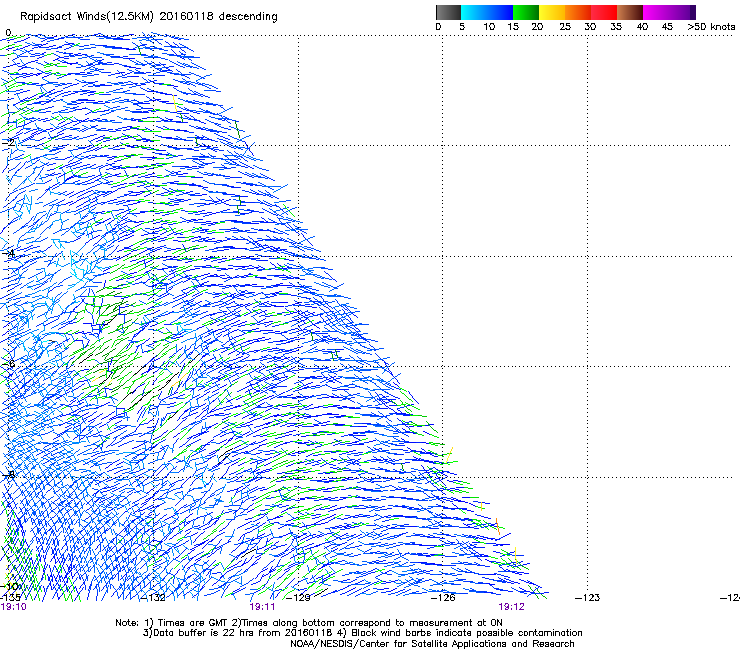
Task: Click the note line '3)Data buffer is 22 hrs'
Action: [362, 633]
